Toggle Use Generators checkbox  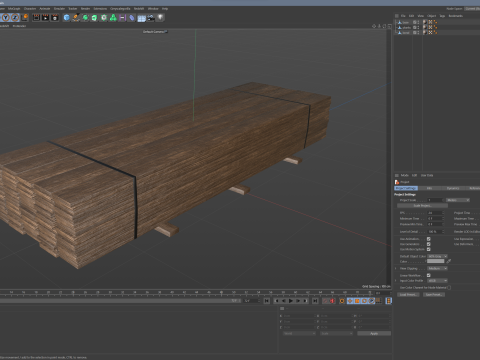click(x=429, y=244)
